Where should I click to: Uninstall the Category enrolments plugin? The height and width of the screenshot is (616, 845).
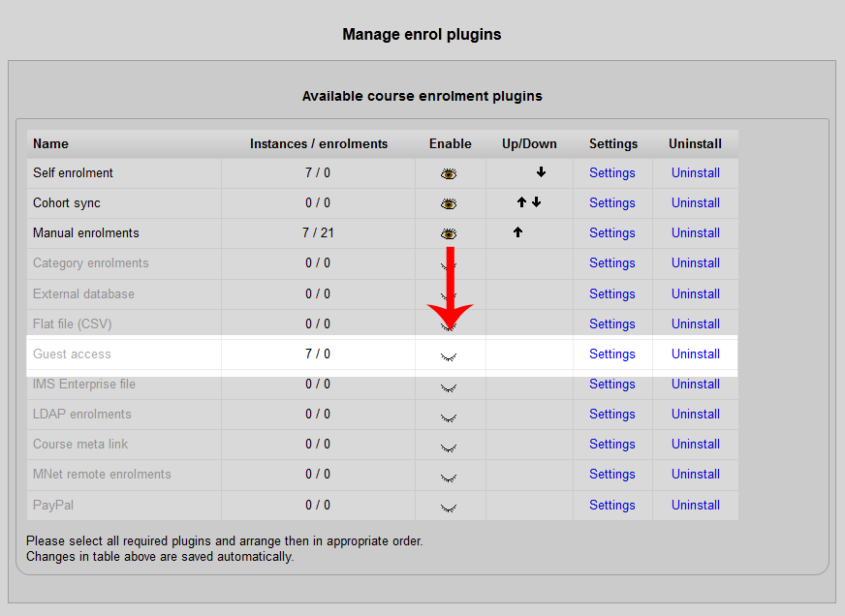696,263
